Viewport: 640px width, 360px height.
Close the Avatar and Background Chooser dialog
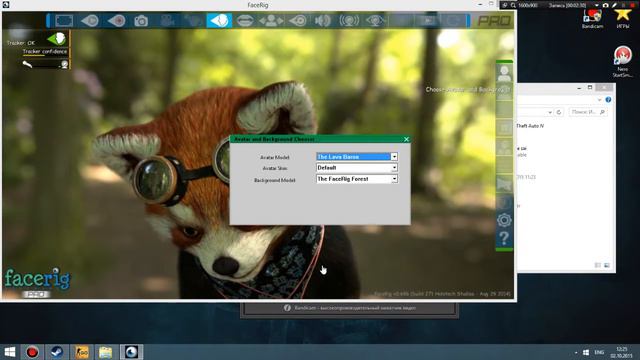pos(406,139)
